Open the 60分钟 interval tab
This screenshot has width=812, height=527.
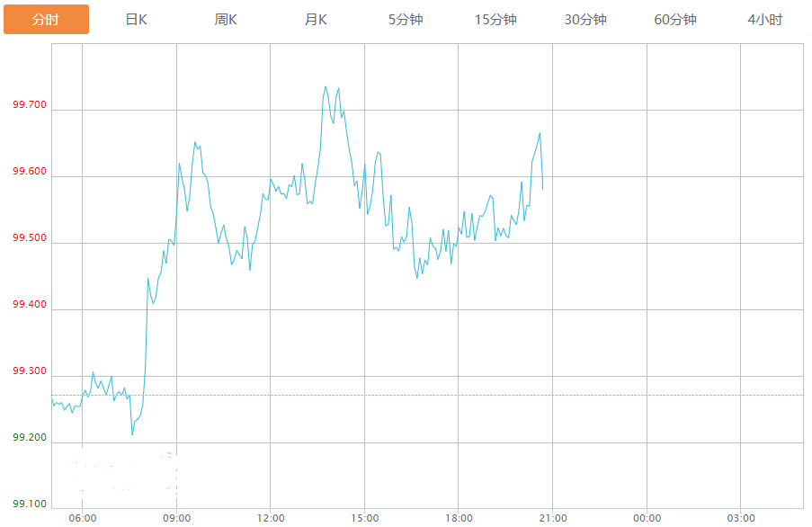point(675,19)
